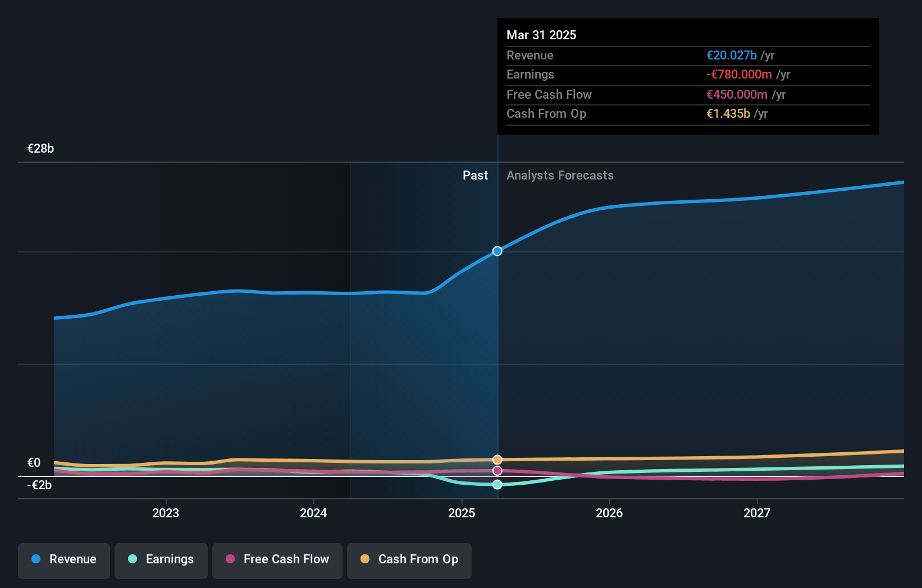Click the €1.435b cash from op value

[x=728, y=114]
